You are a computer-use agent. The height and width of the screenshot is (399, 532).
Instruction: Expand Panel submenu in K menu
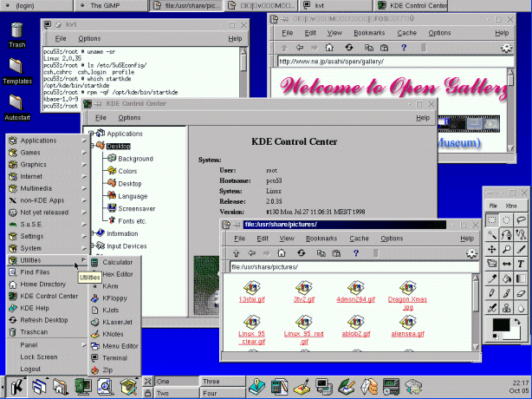[x=47, y=345]
